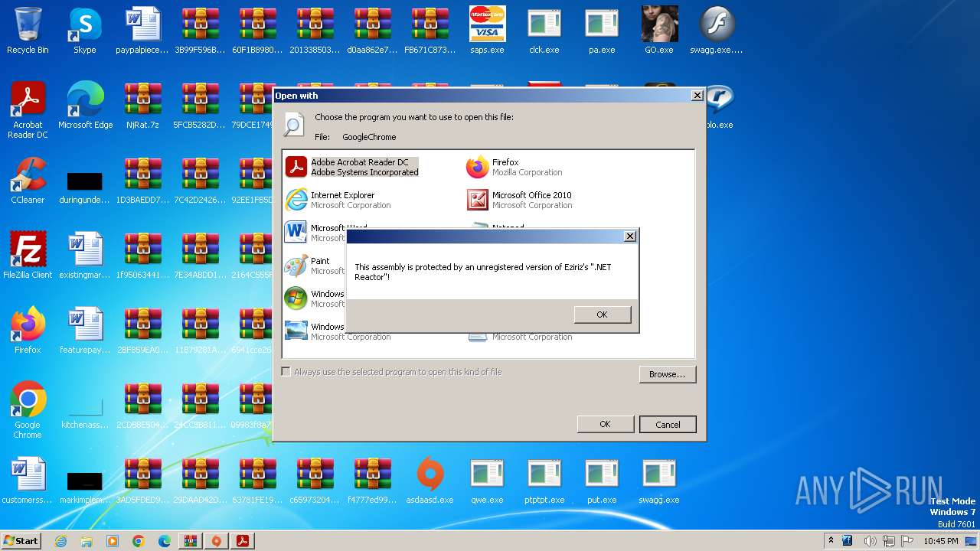Select the put.exe desktop file
Screen dimensions: 980x551
pos(602,481)
